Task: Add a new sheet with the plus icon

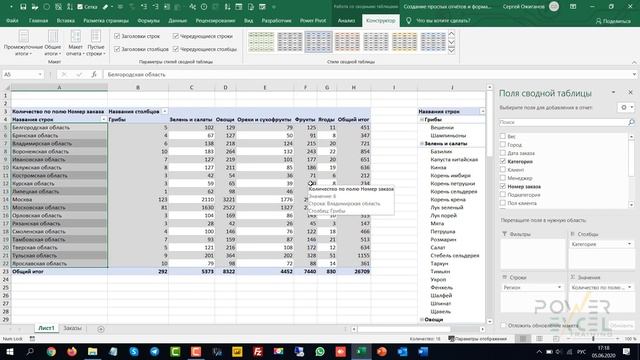Action: point(101,329)
